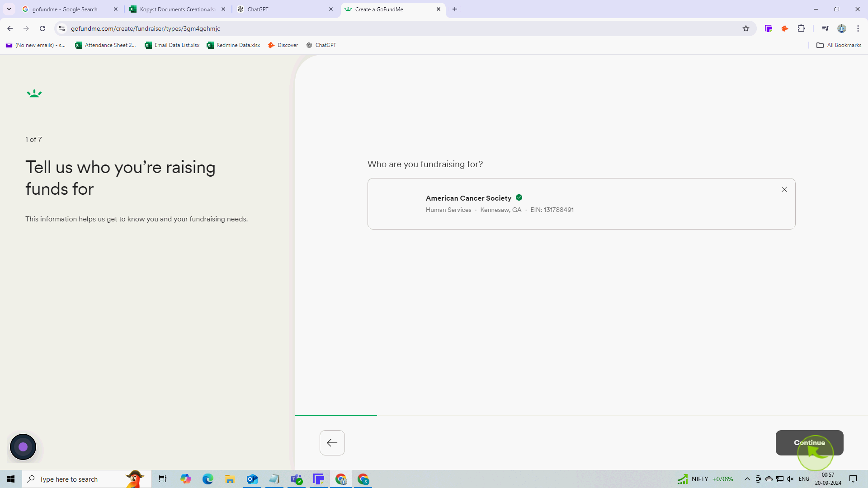
Task: Open the orange extension icon in toolbar
Action: coord(785,28)
